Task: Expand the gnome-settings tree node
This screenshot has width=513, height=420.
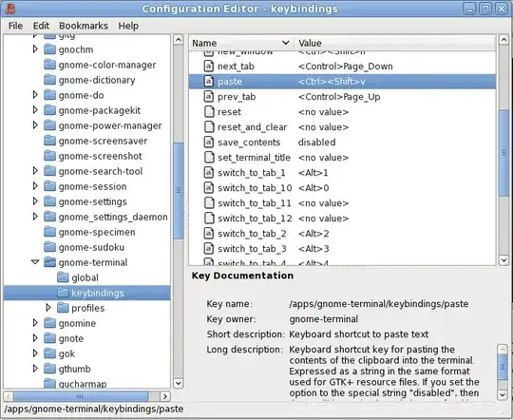Action: coord(35,201)
